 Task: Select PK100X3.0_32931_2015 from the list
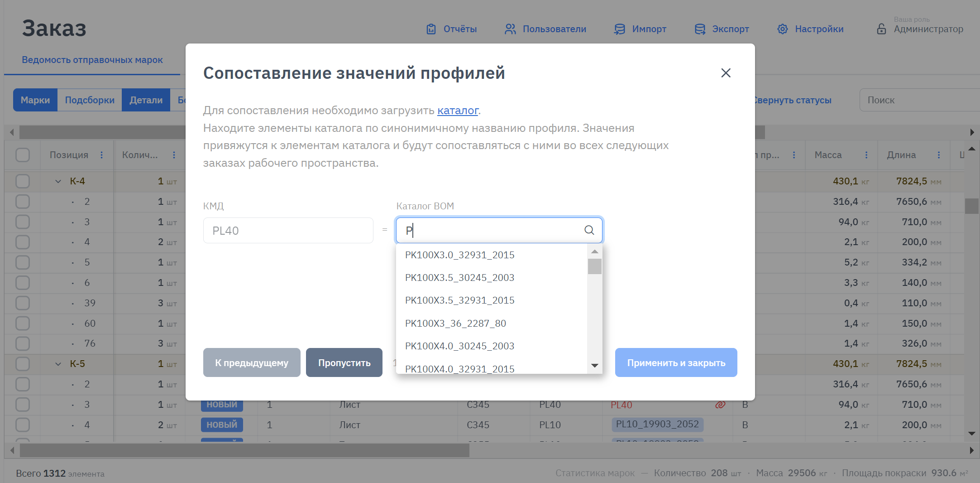pyautogui.click(x=491, y=255)
